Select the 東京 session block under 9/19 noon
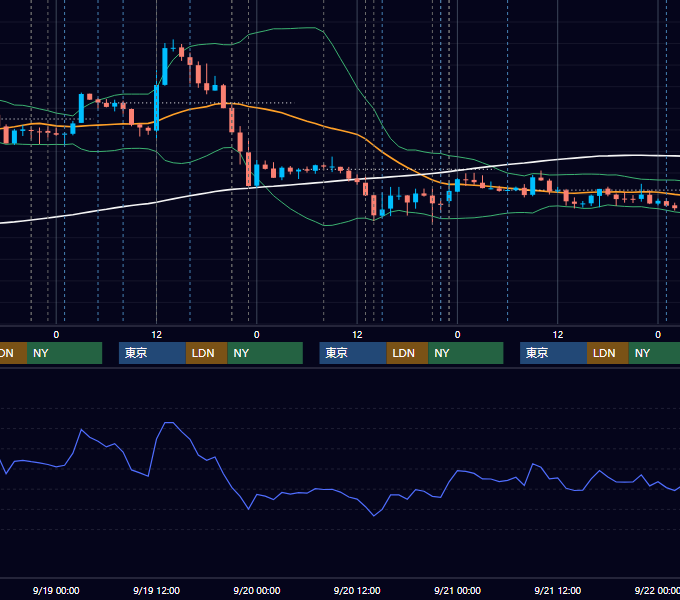 pos(152,353)
